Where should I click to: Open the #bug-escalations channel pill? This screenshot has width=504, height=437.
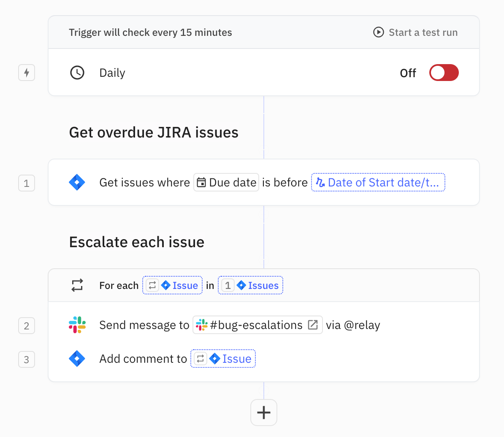click(257, 325)
